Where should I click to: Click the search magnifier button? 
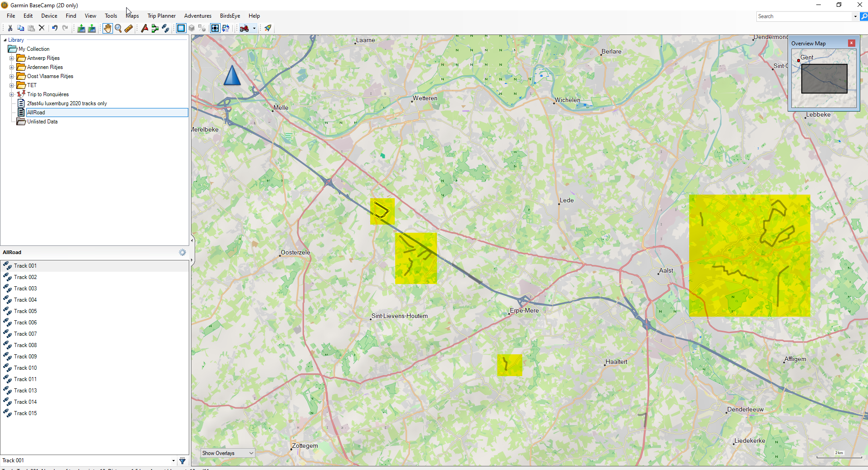[x=864, y=16]
